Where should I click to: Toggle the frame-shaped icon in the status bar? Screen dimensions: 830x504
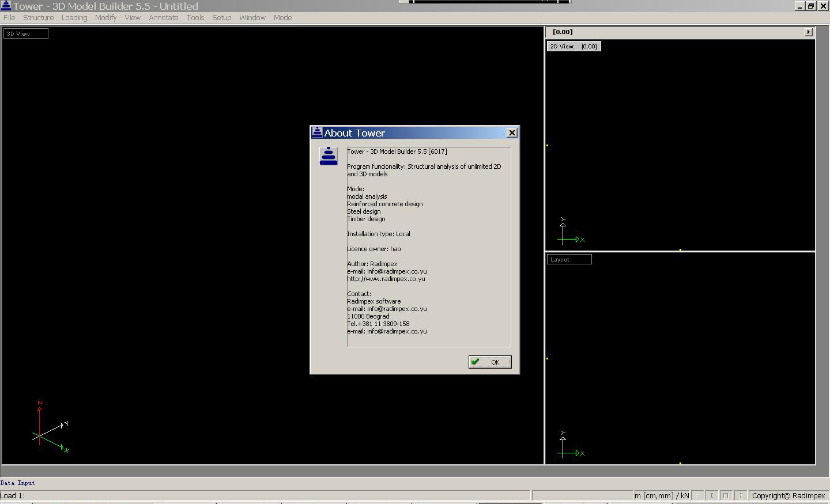[x=726, y=495]
